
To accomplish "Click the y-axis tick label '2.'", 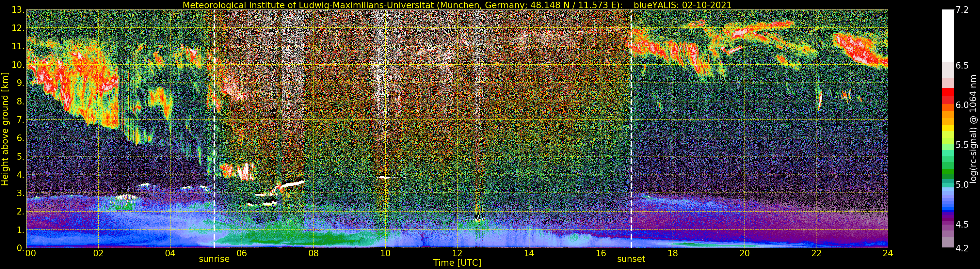I will tap(20, 211).
